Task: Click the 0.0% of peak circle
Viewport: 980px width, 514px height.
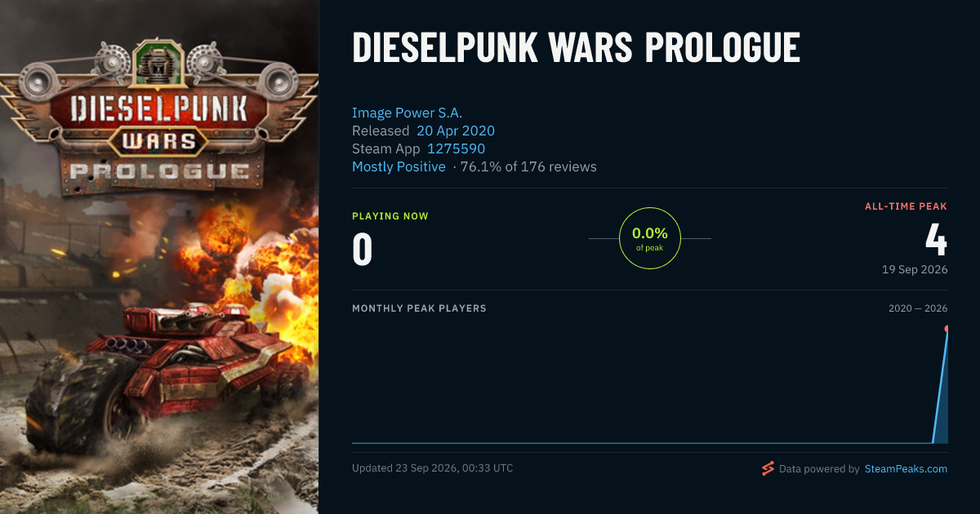Action: 650,238
